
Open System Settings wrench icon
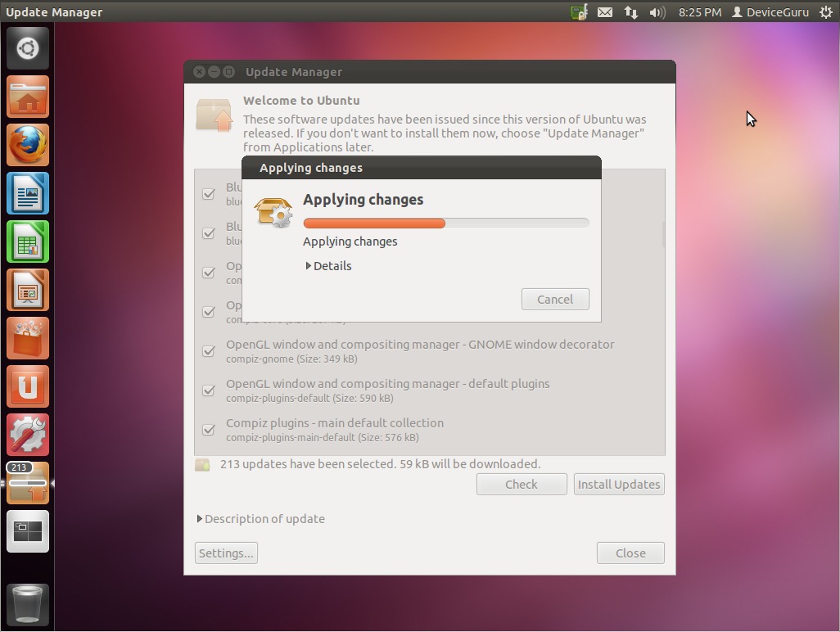coord(28,435)
